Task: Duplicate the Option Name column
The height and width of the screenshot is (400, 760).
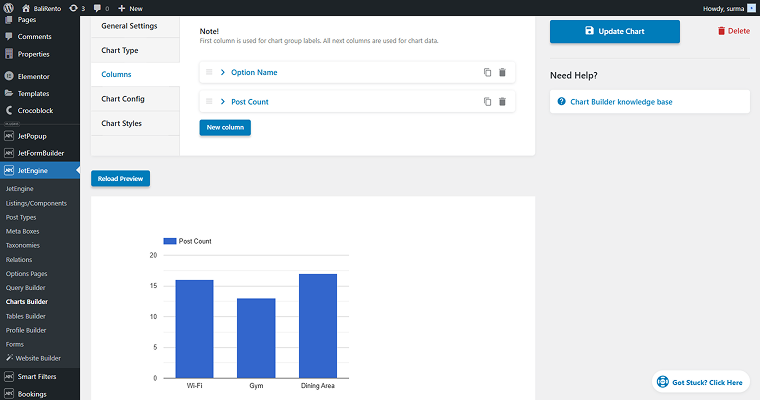Action: coord(487,72)
